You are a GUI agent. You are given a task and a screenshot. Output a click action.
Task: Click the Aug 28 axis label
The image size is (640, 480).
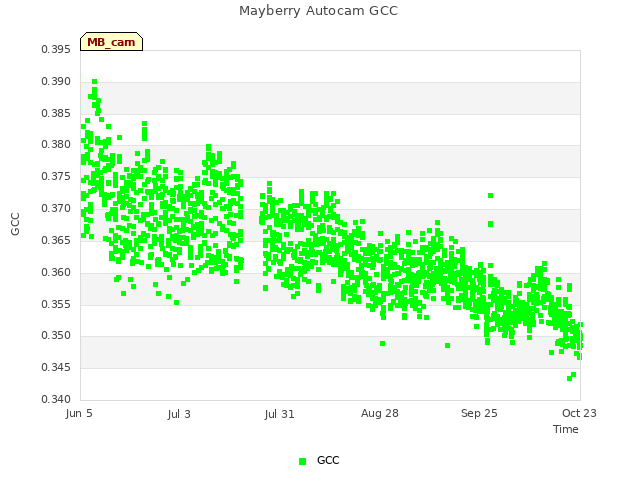tap(380, 413)
